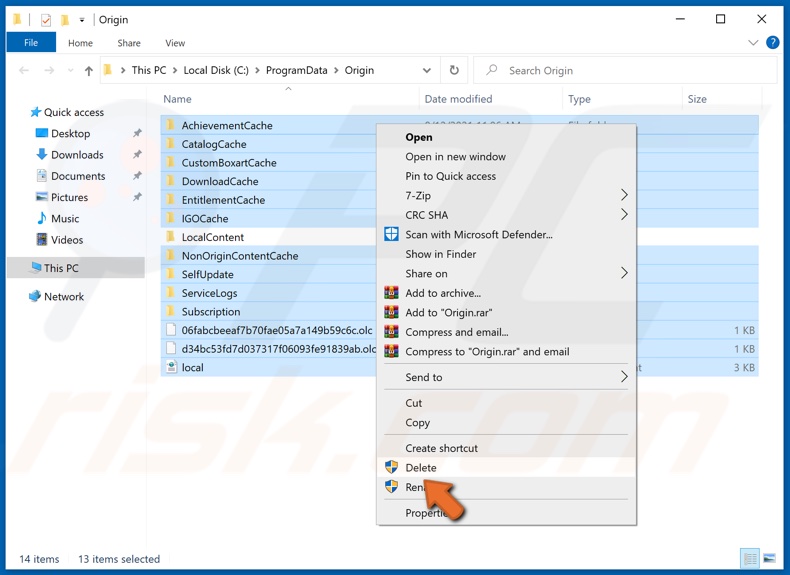This screenshot has width=790, height=575.
Task: Sort by the Name column header
Action: pyautogui.click(x=177, y=99)
